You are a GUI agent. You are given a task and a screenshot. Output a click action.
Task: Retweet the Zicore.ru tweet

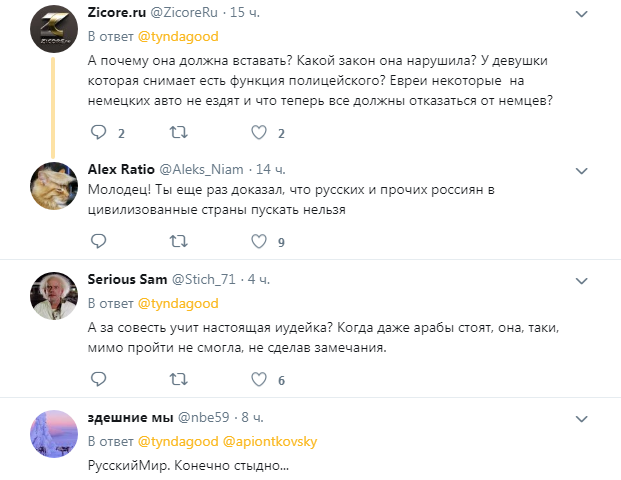coord(179,132)
